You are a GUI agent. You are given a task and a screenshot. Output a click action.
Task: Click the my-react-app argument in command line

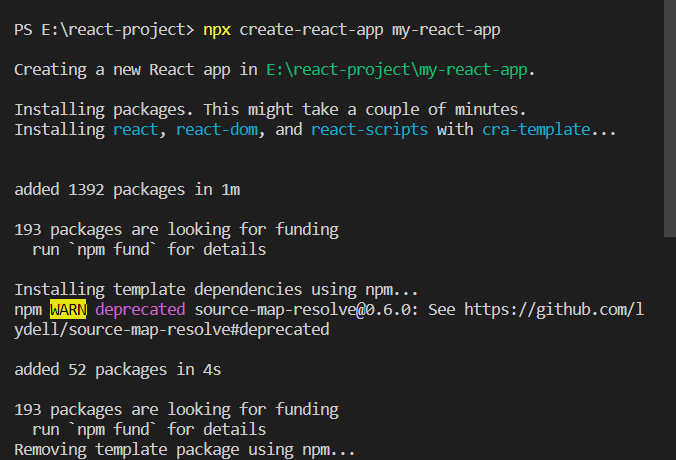click(x=446, y=31)
